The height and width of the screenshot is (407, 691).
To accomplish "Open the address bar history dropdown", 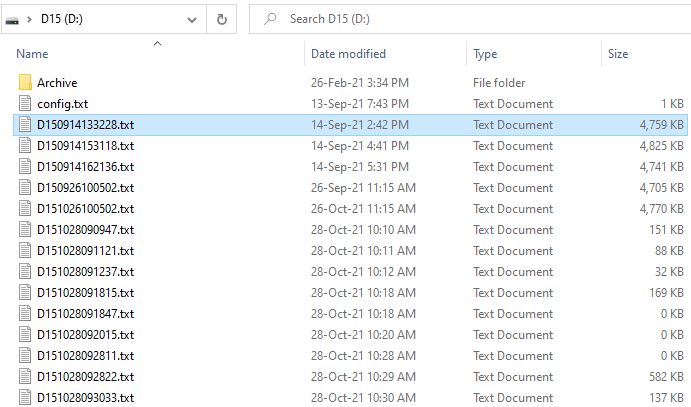I will click(x=192, y=19).
